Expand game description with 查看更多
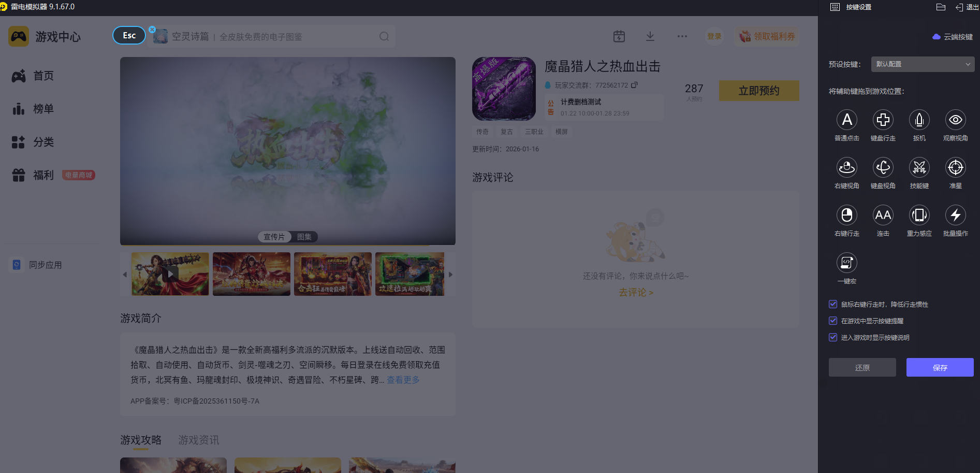 (403, 380)
